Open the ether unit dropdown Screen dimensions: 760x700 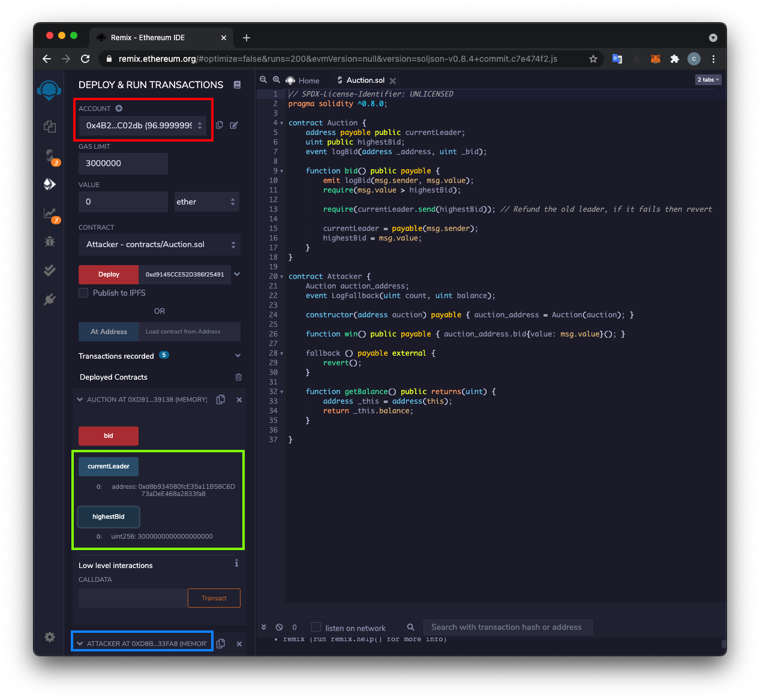point(206,202)
